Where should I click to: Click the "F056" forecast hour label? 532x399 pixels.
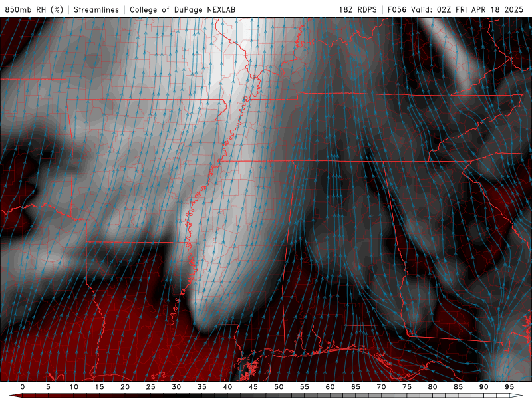[397, 9]
